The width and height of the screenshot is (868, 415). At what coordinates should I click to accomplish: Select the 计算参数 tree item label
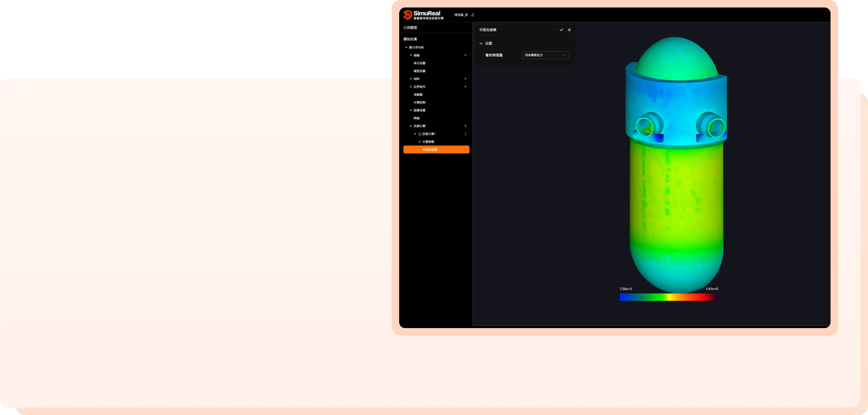428,142
